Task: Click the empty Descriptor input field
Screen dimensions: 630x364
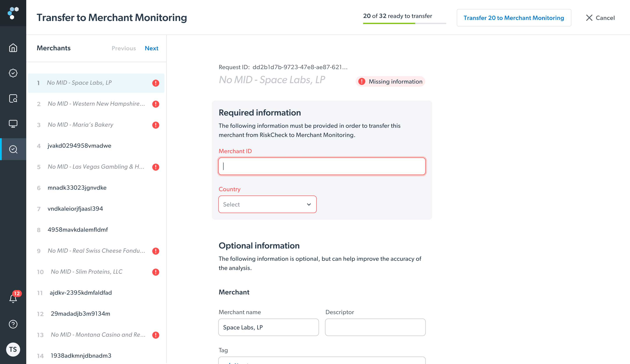Action: point(375,327)
